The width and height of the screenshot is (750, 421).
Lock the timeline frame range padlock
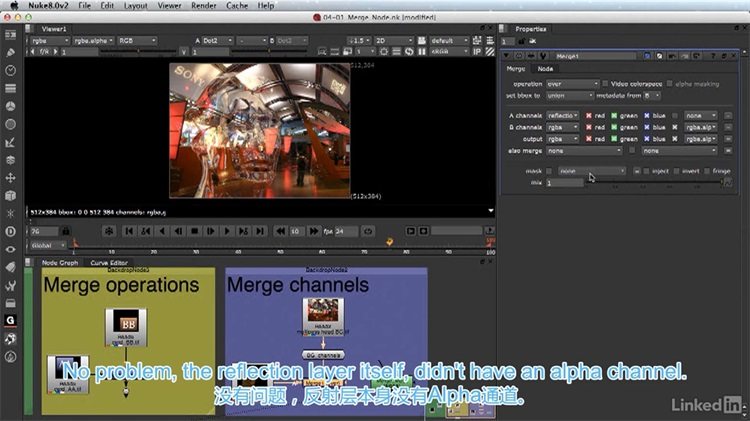point(66,231)
